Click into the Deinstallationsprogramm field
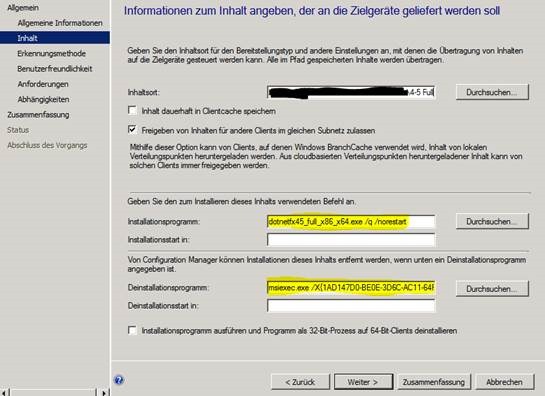 pos(351,288)
